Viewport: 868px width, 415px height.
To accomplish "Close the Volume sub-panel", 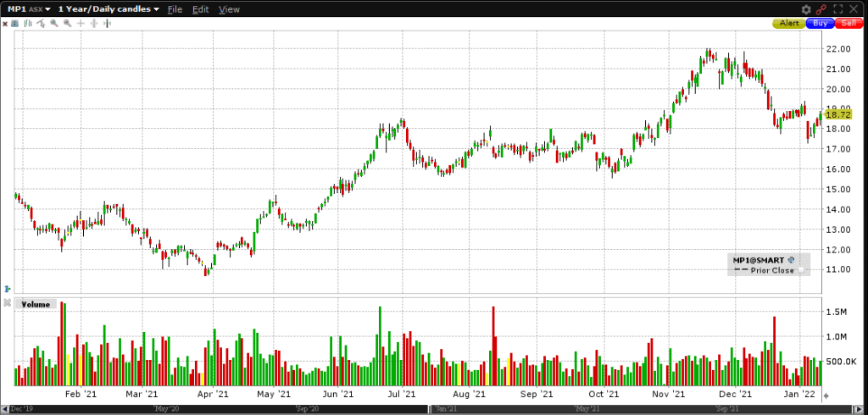I will click(7, 303).
